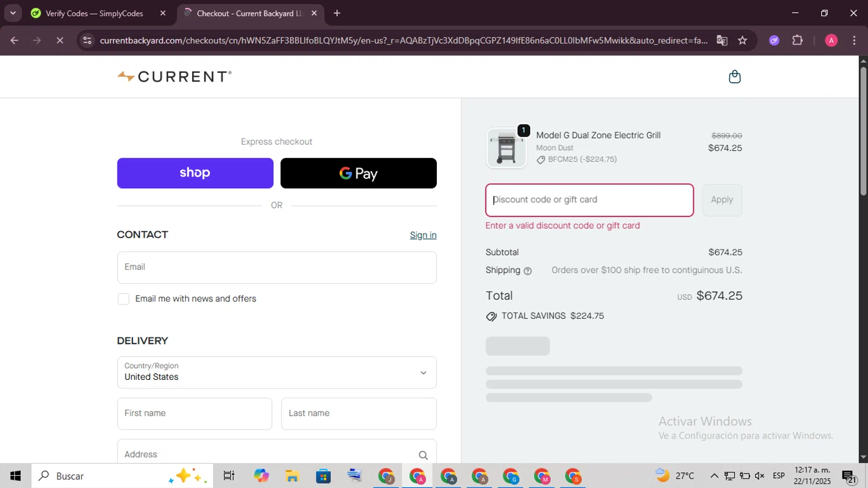Click the Shipping help question mark icon

[527, 271]
